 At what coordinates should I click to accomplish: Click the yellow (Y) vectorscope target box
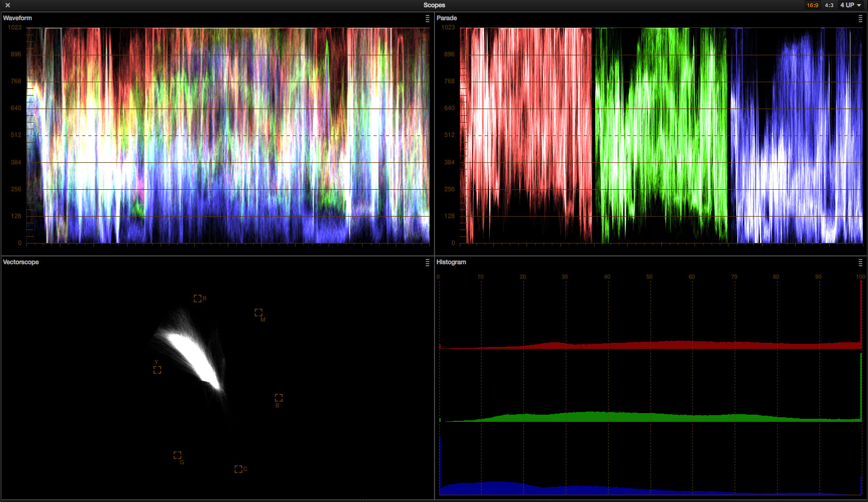point(157,370)
